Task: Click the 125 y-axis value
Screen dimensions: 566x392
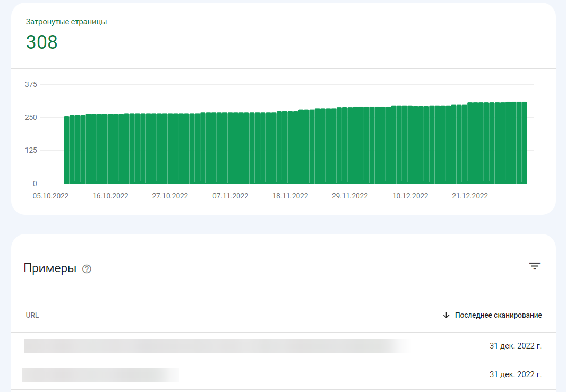Action: tap(31, 150)
